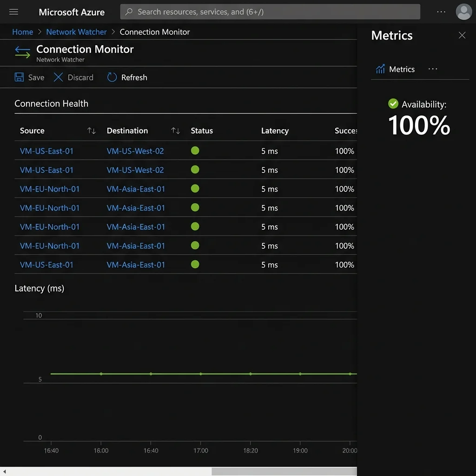Select the Metrics tab with chart icon
Viewport: 476px width, 476px height.
395,69
